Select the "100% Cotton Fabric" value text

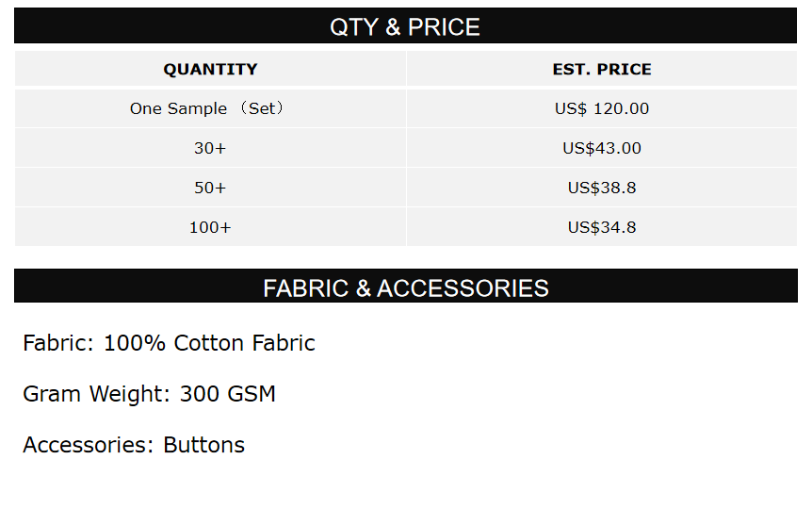click(x=209, y=343)
